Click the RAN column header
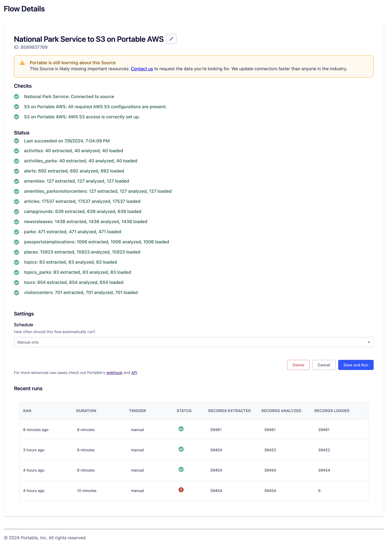The image size is (392, 545). point(27,411)
